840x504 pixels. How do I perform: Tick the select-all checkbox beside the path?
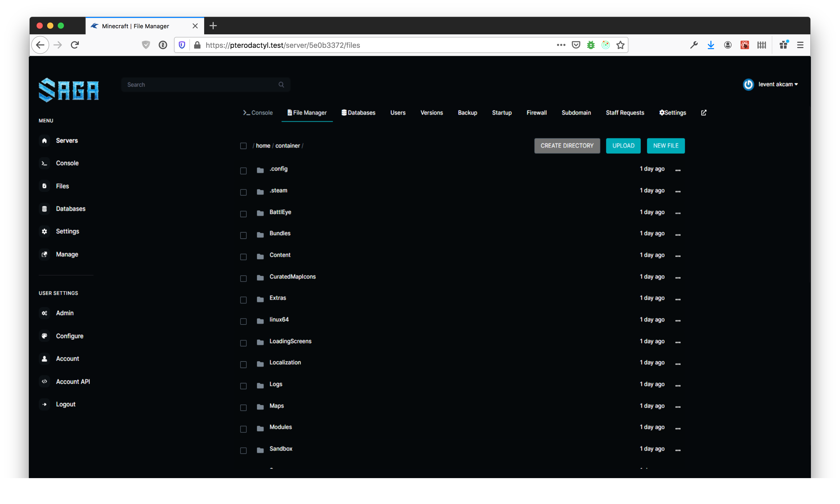pos(243,146)
